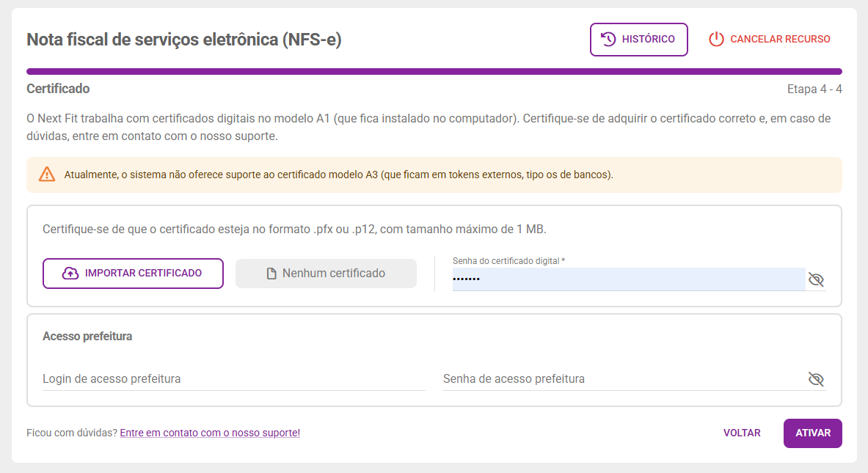Click the orange warning triangle icon
This screenshot has height=473, width=868.
point(47,175)
